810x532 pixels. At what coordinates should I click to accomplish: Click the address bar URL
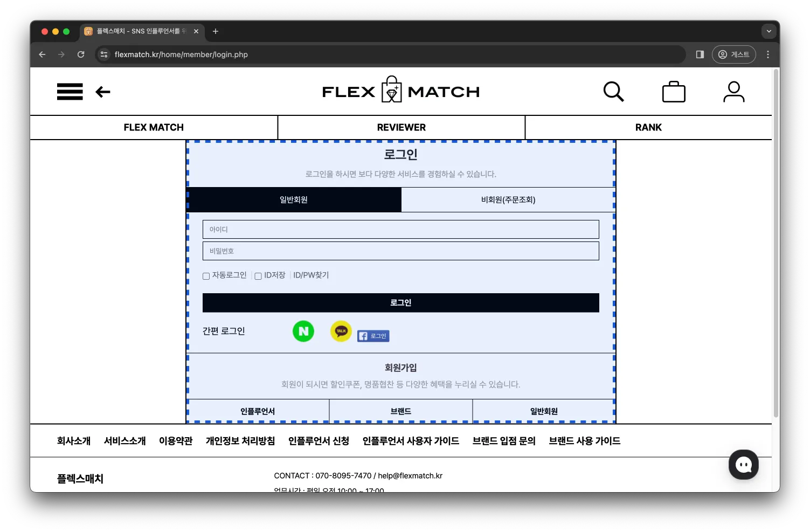coord(181,54)
